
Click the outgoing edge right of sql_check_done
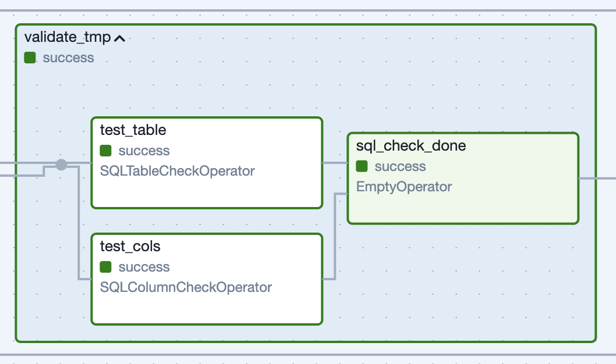[x=597, y=179]
